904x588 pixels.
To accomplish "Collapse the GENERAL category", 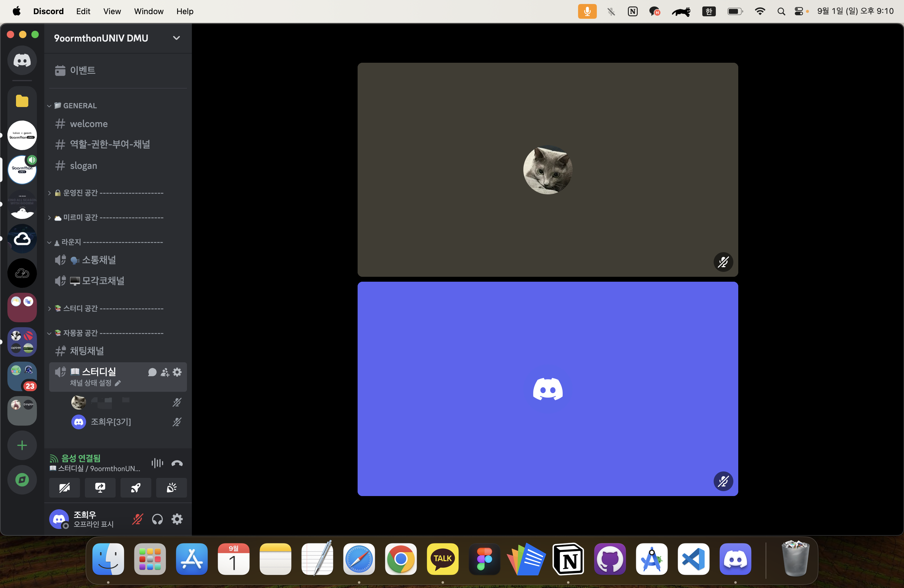I will tap(79, 105).
